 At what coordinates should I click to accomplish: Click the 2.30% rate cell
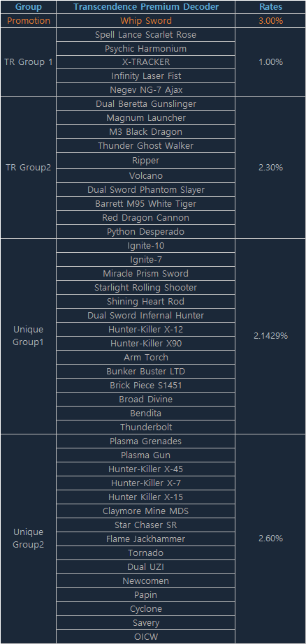click(270, 168)
